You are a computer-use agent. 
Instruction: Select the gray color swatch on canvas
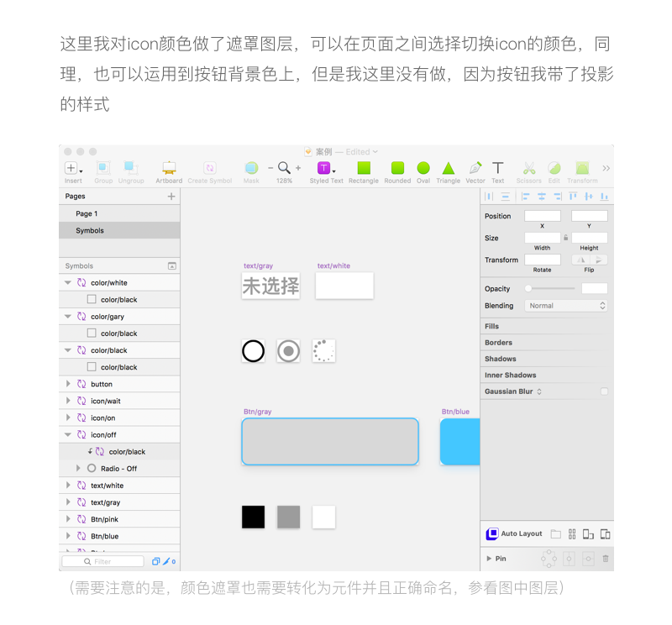[x=288, y=517]
